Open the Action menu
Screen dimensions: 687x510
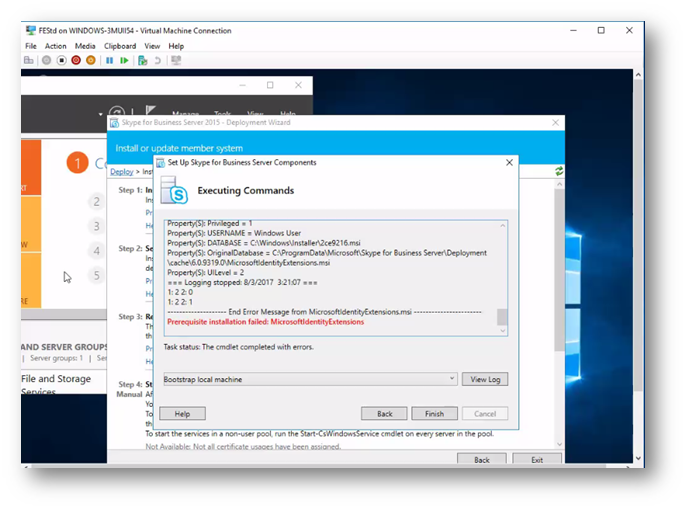tap(56, 46)
